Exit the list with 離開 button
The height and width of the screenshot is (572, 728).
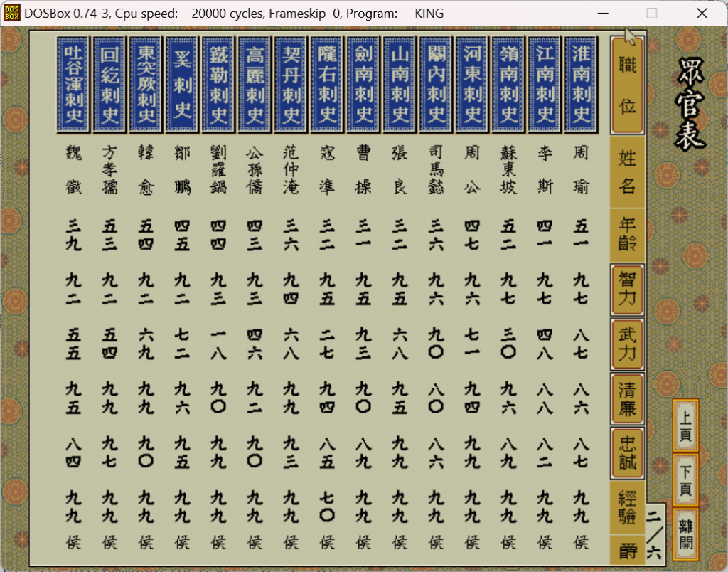pos(686,534)
